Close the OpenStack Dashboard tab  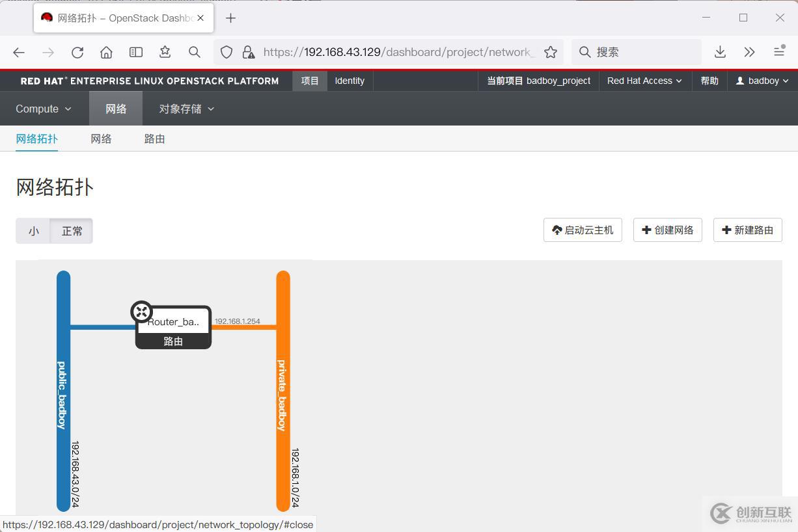200,18
